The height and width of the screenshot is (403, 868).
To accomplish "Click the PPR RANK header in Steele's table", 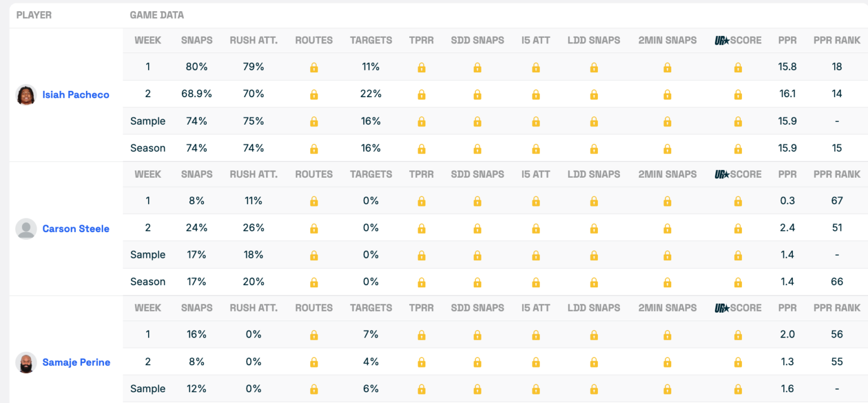I will [836, 174].
